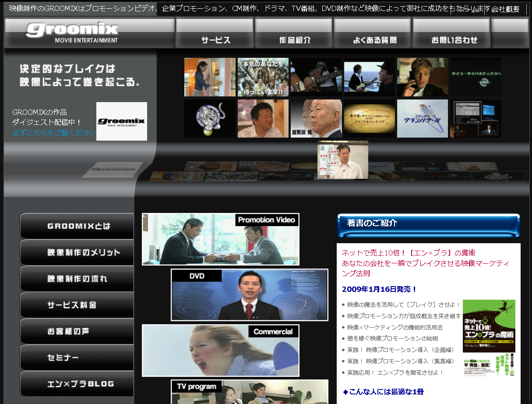
Task: Open the white tiger emblem thumbnail
Action: pos(210,118)
